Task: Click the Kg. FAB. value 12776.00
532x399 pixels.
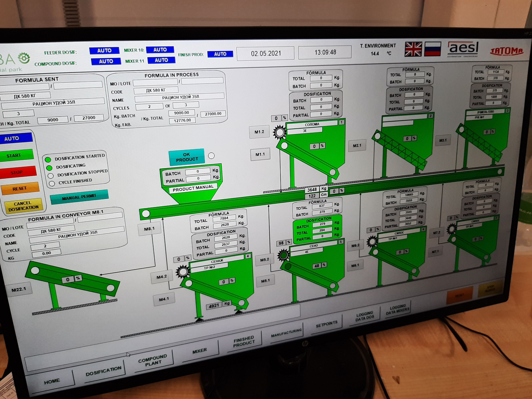Action: pos(182,120)
